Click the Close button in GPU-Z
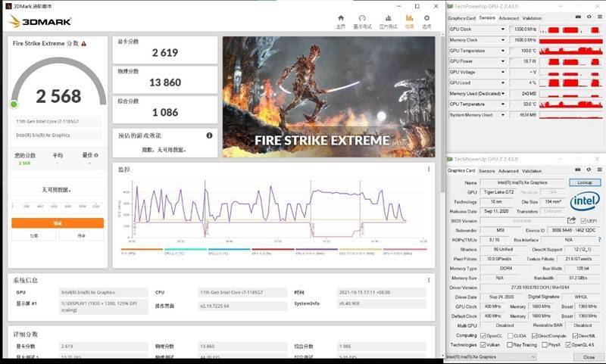606x364 pixels. [589, 357]
